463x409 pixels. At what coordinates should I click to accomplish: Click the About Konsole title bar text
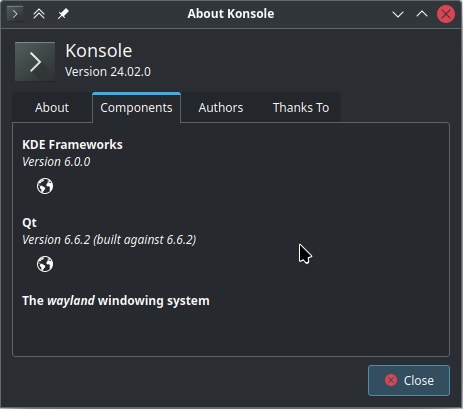(x=231, y=14)
